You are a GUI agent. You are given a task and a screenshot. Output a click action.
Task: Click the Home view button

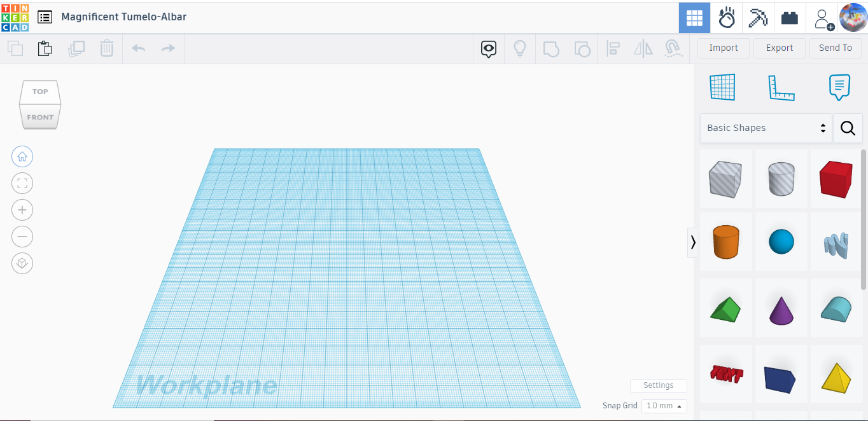[22, 156]
